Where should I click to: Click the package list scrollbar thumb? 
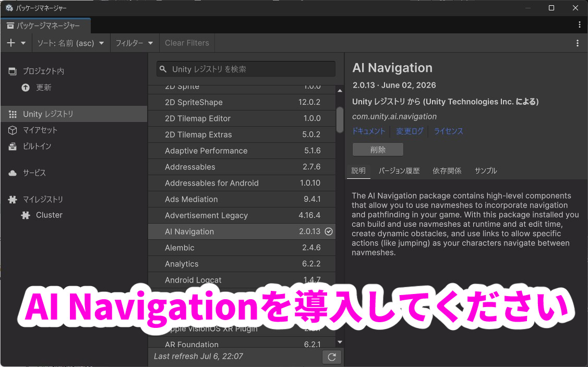pyautogui.click(x=340, y=119)
